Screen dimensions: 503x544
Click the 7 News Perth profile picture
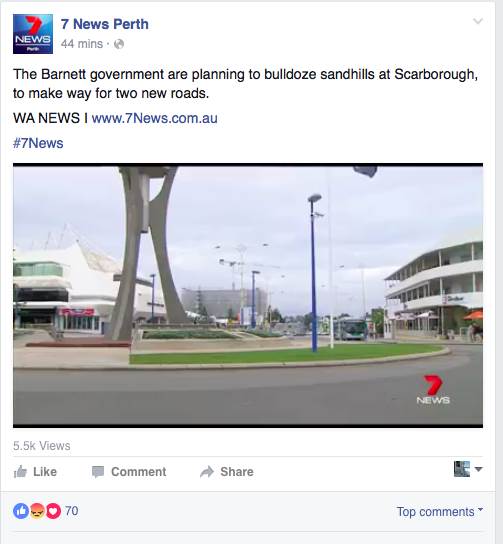(x=33, y=34)
